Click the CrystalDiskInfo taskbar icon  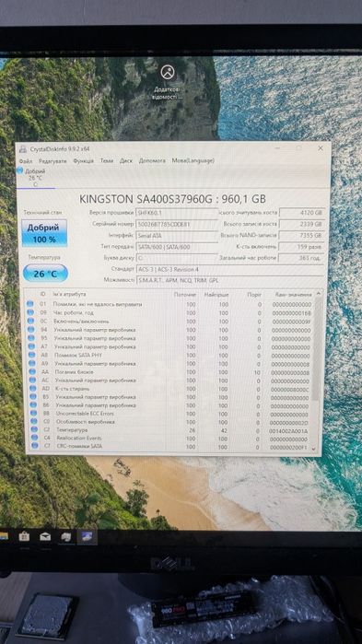pyautogui.click(x=87, y=536)
